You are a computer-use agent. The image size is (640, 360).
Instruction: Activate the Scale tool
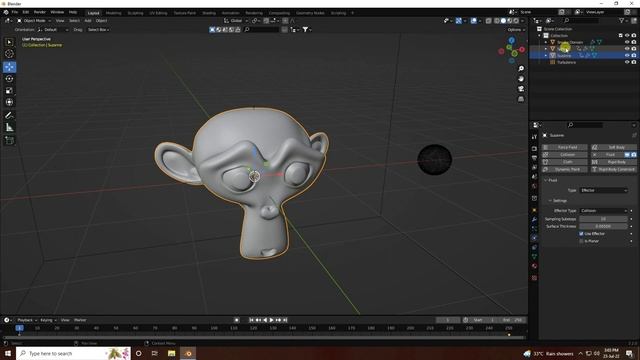tap(9, 91)
